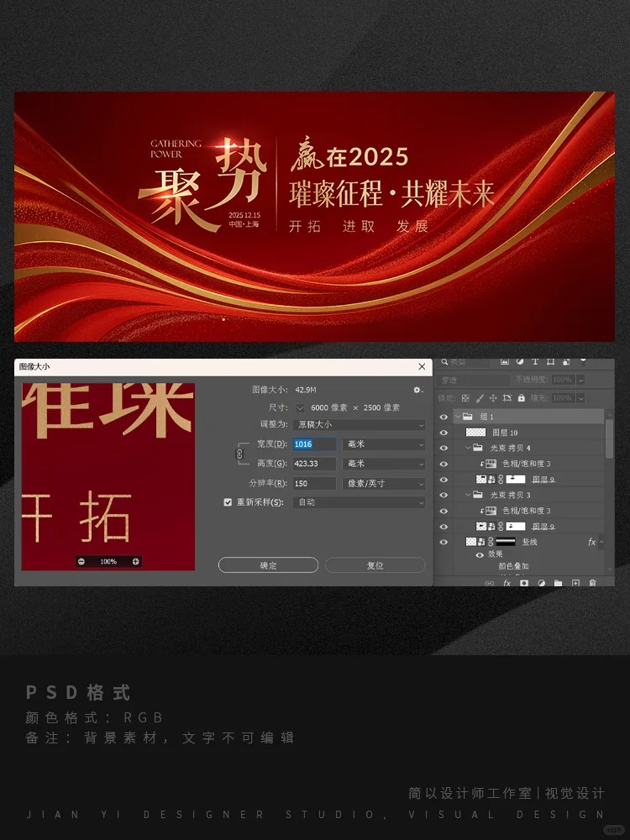Viewport: 630px width, 840px height.
Task: Click the 图层 10 layer thumbnail
Action: tap(475, 433)
